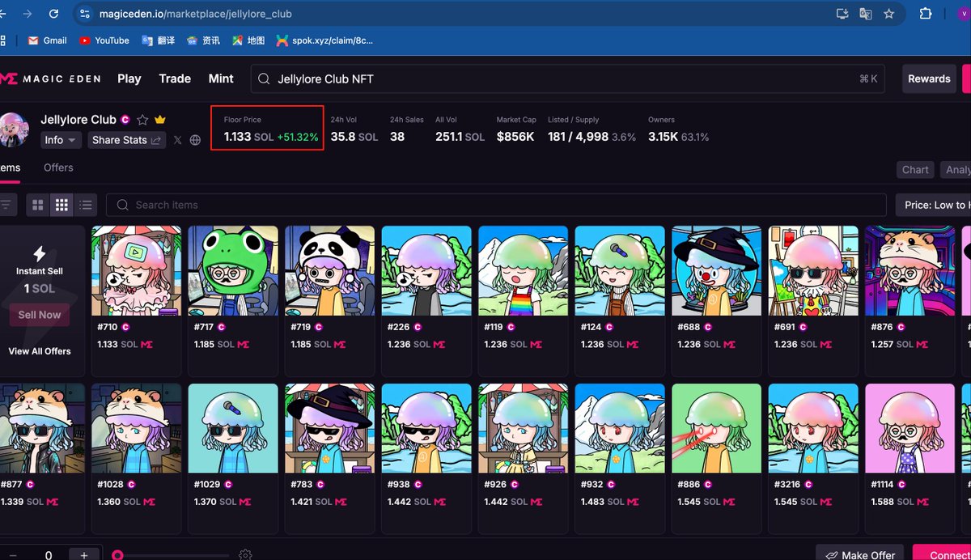
Task: Open the filters icon
Action: [6, 206]
